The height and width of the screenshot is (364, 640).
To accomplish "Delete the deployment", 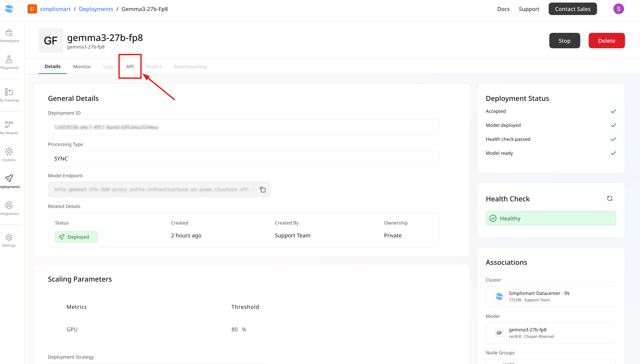I will pos(606,41).
